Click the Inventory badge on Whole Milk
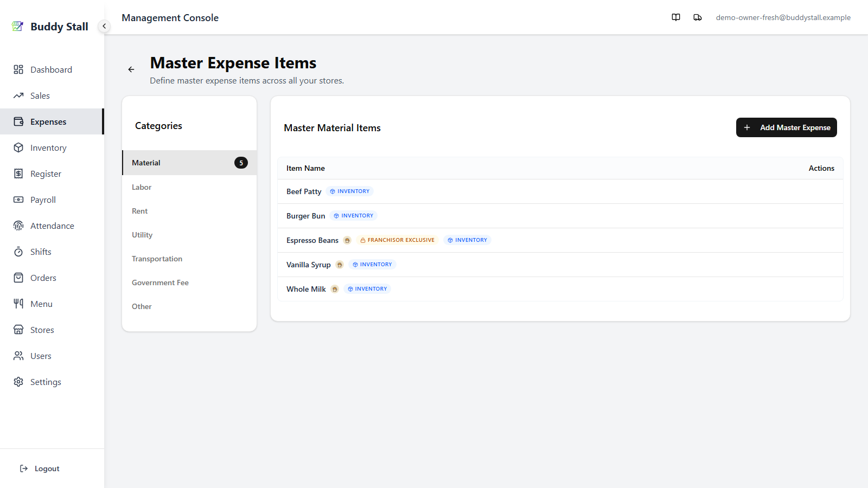This screenshot has width=868, height=488. tap(367, 289)
